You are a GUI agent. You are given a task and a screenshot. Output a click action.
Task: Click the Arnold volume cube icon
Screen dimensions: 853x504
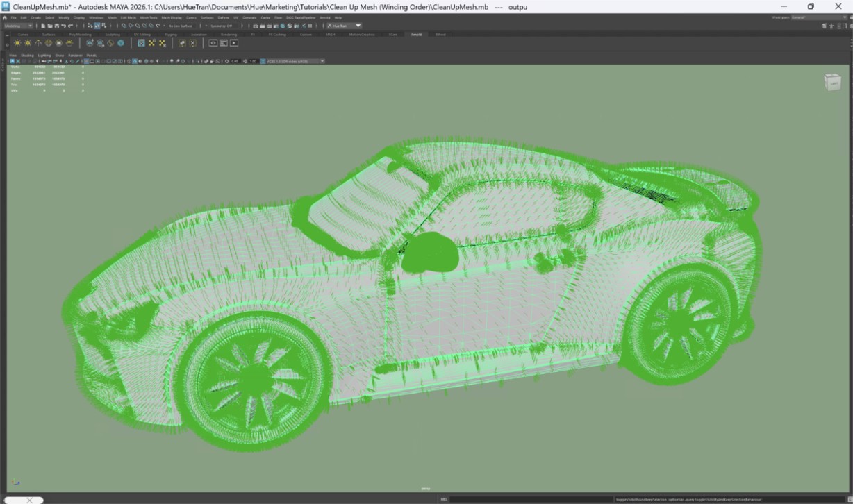coord(121,43)
